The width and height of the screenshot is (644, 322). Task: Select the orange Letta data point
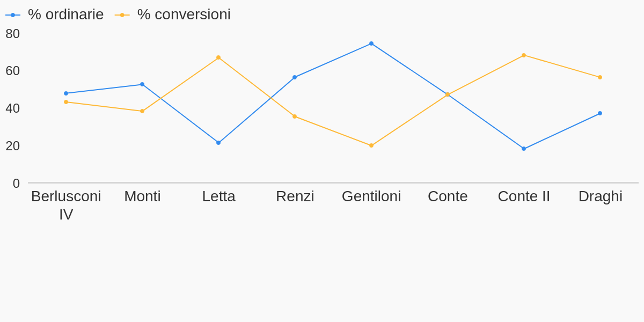pyautogui.click(x=218, y=57)
